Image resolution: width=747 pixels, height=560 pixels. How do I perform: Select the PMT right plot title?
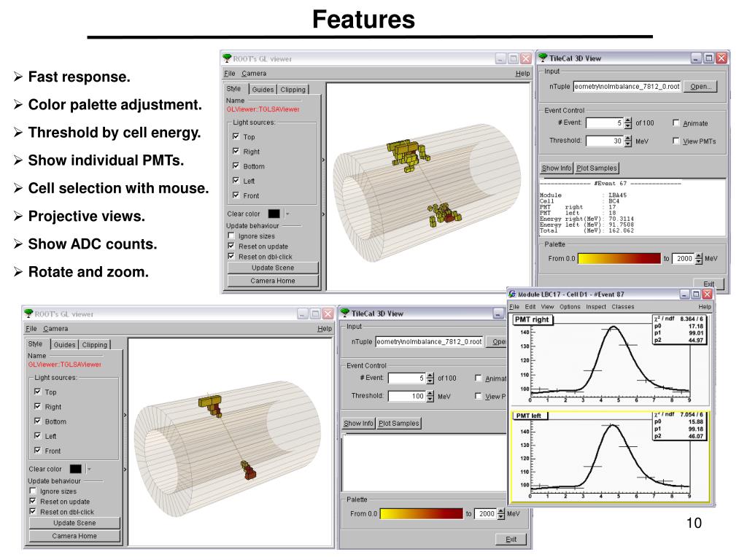532,319
